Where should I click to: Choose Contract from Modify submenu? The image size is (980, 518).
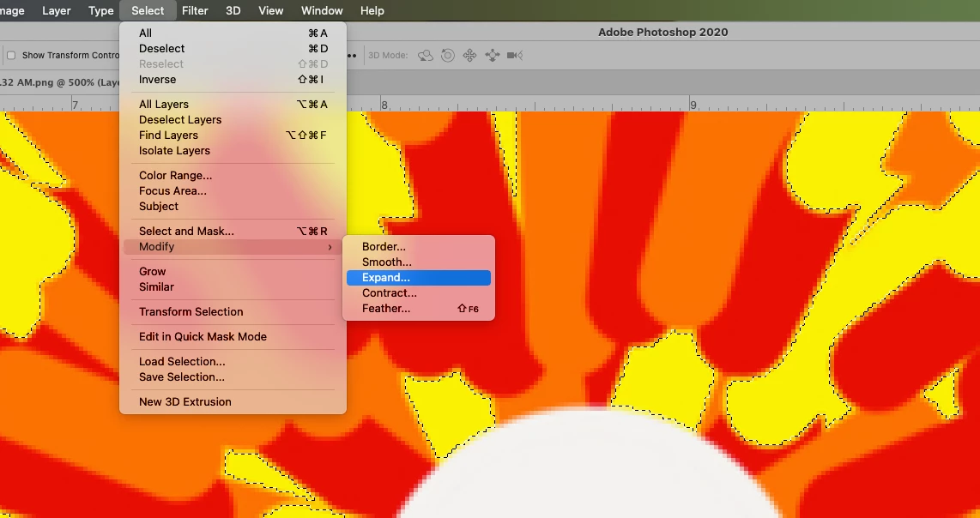click(419, 293)
